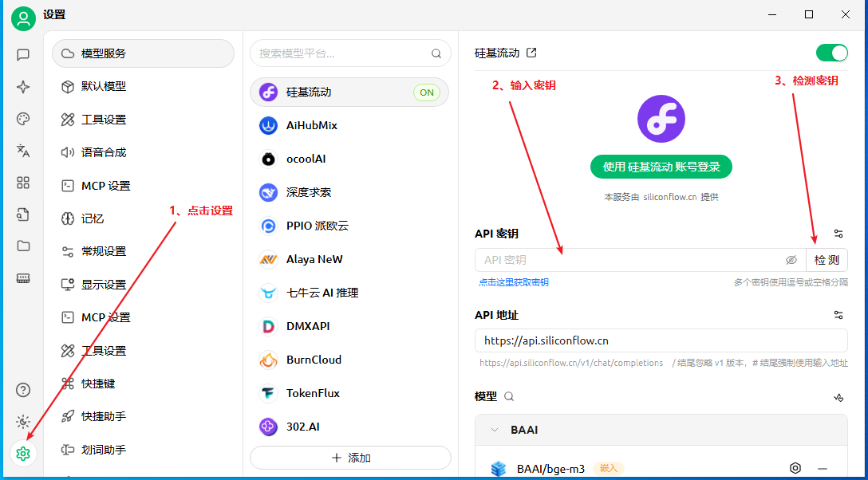Click the API 密钥 input field

click(630, 260)
